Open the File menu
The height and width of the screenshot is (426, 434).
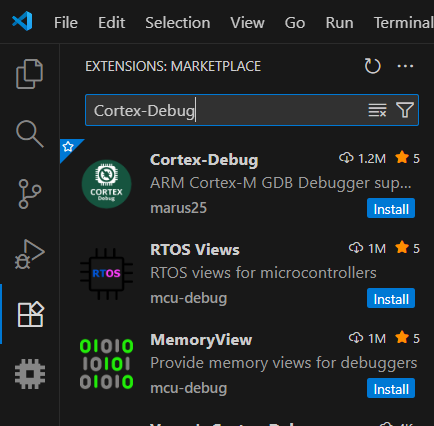point(66,23)
